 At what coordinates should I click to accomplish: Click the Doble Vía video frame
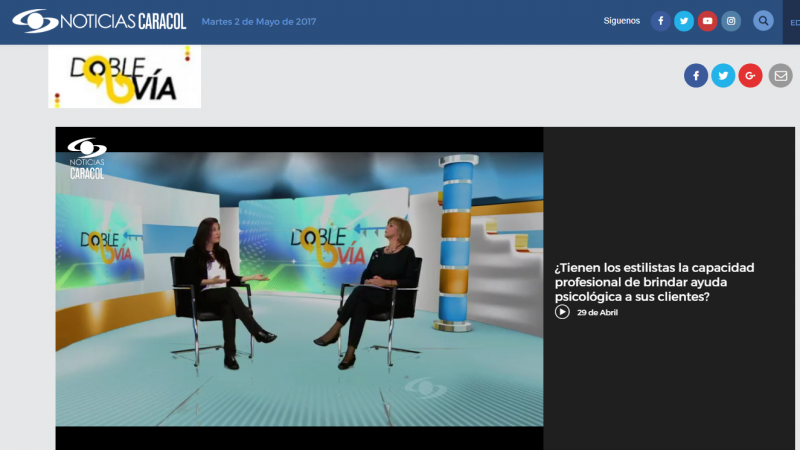pos(299,289)
